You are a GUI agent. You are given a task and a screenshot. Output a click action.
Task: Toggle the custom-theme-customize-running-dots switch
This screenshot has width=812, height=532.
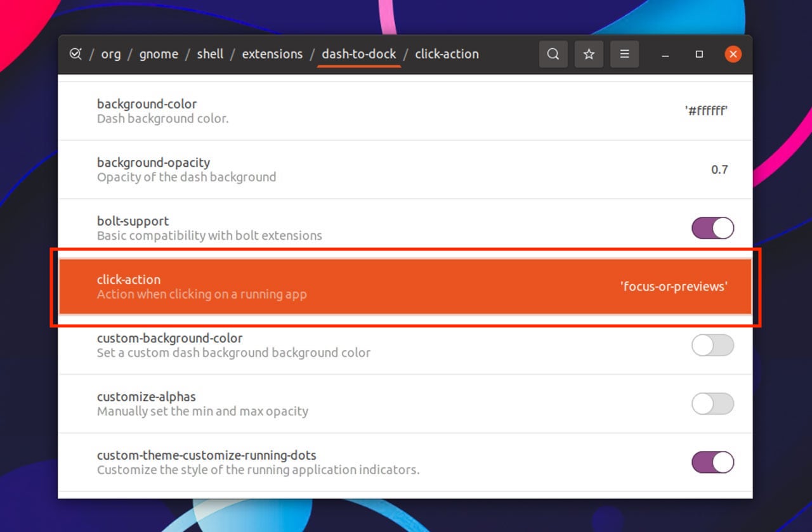pyautogui.click(x=712, y=462)
